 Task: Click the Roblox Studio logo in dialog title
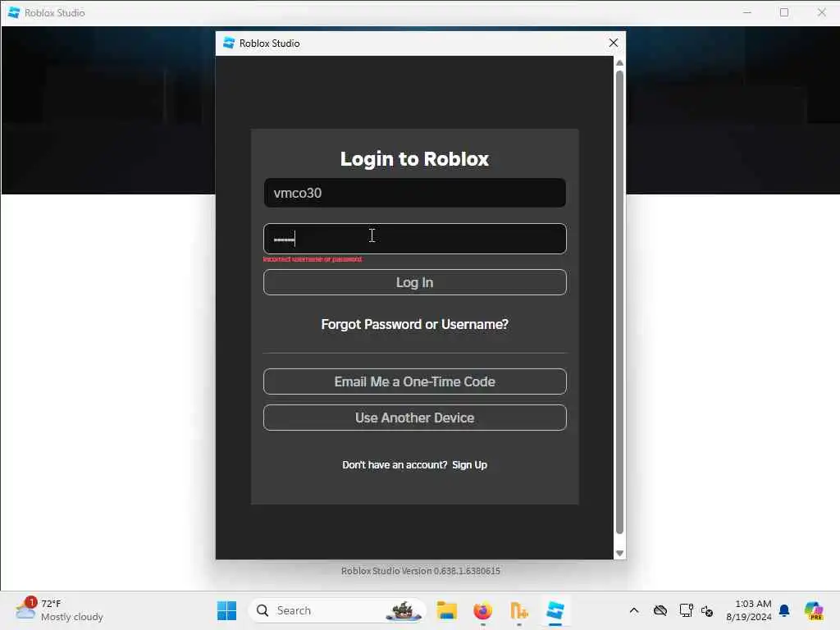pyautogui.click(x=229, y=43)
